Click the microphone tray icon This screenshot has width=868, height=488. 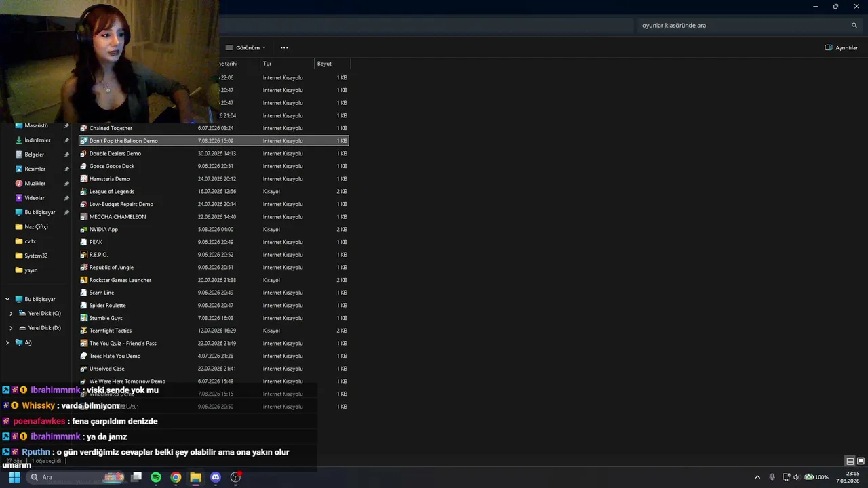(x=772, y=477)
